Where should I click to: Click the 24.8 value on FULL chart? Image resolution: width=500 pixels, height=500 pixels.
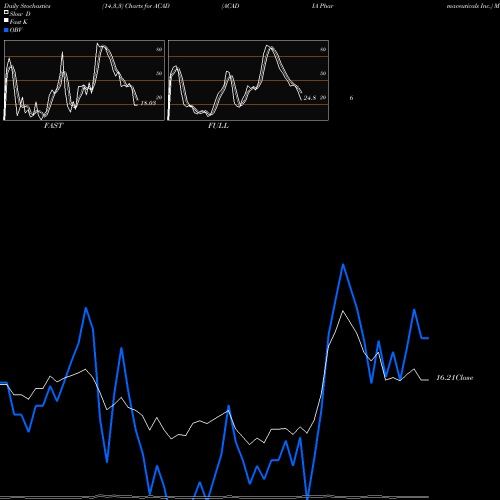pyautogui.click(x=310, y=98)
